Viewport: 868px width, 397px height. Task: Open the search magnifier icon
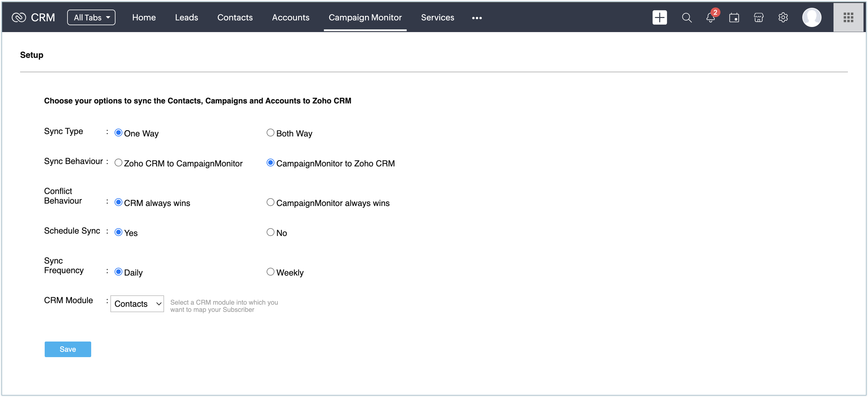coord(686,17)
